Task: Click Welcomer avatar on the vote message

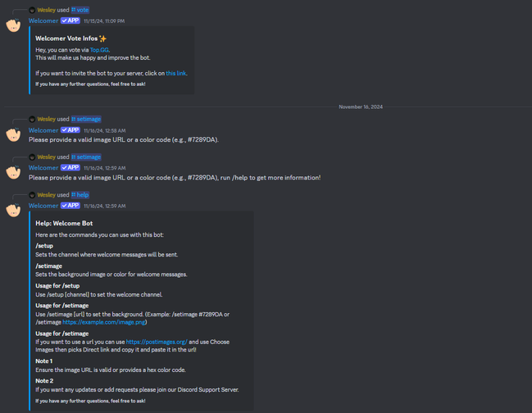Action: [14, 25]
